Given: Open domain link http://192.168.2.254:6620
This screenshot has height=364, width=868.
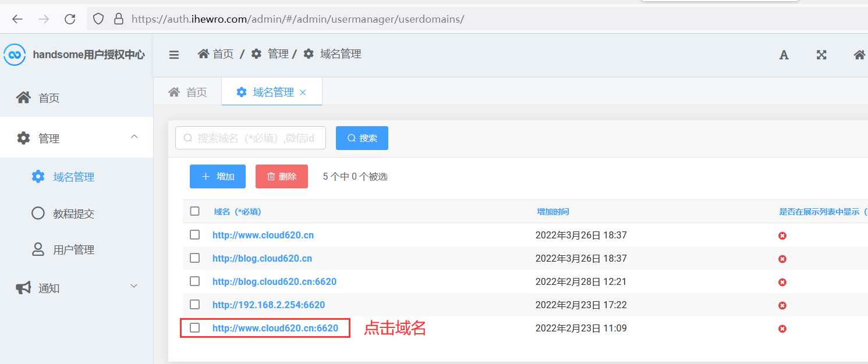Looking at the screenshot, I should point(268,305).
